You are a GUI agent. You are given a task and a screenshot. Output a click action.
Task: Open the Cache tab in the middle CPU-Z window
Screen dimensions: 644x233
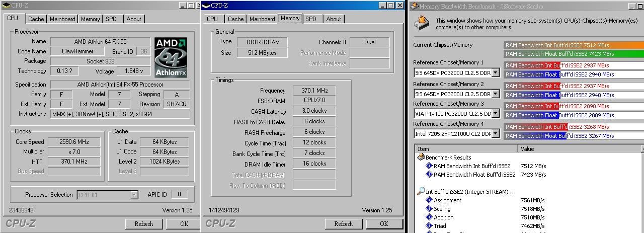pos(235,19)
